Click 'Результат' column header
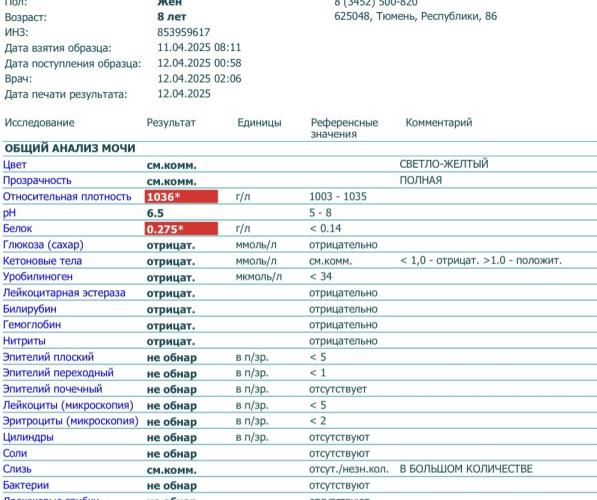 coord(171,123)
